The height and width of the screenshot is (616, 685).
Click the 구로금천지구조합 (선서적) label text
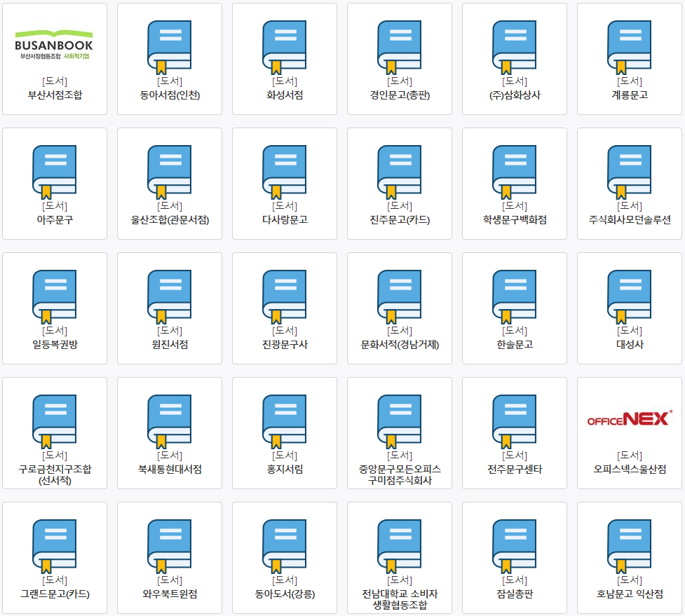coord(55,474)
